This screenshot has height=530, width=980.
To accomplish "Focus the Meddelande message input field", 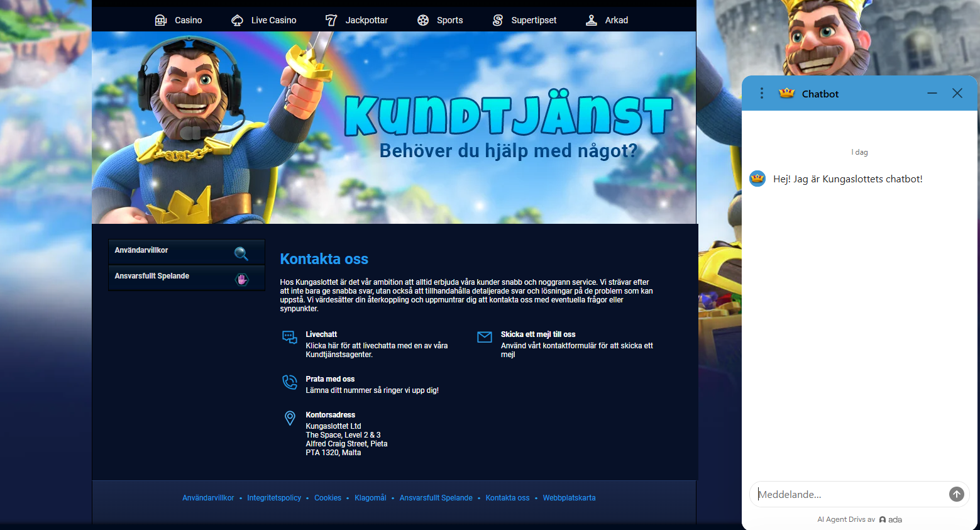I will point(850,494).
